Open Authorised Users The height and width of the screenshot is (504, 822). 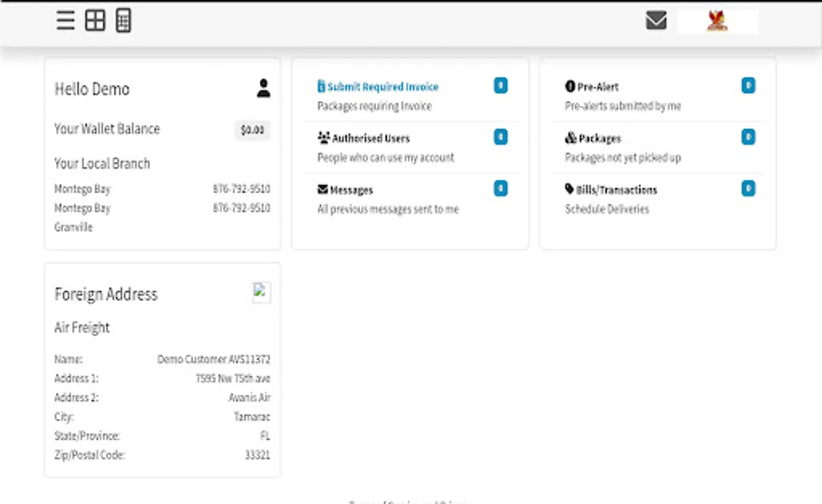point(371,138)
